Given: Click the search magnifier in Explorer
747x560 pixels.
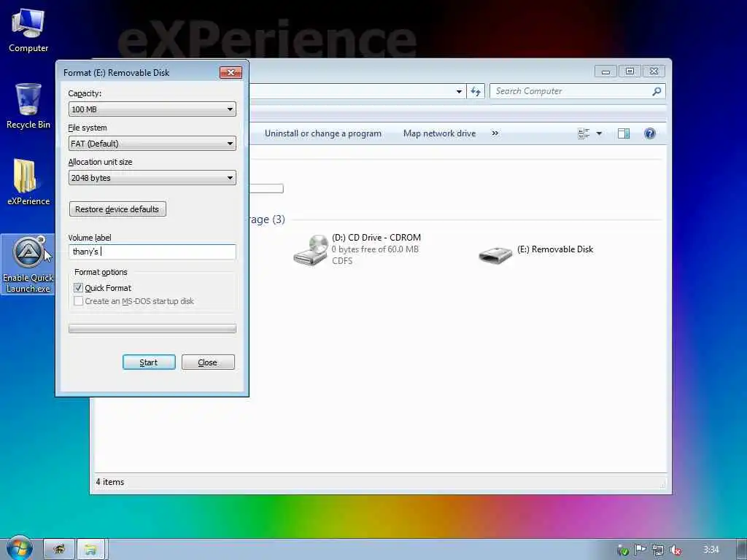Looking at the screenshot, I should tap(657, 91).
